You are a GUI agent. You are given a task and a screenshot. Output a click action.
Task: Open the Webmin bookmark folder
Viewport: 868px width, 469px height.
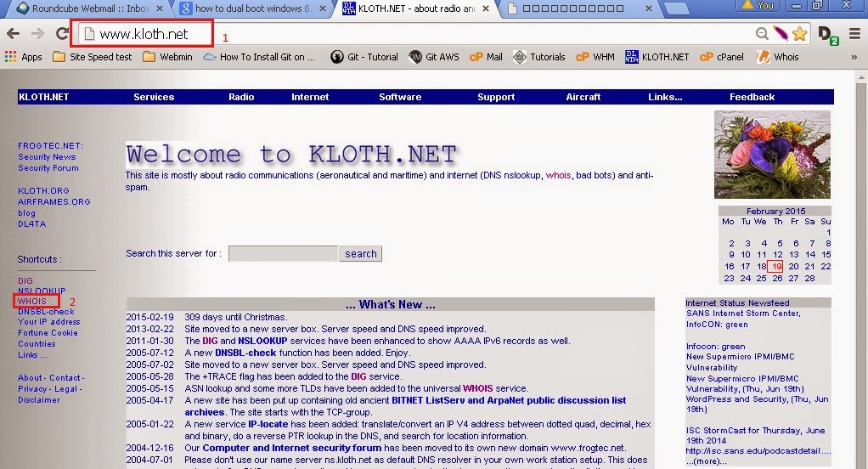coord(167,56)
